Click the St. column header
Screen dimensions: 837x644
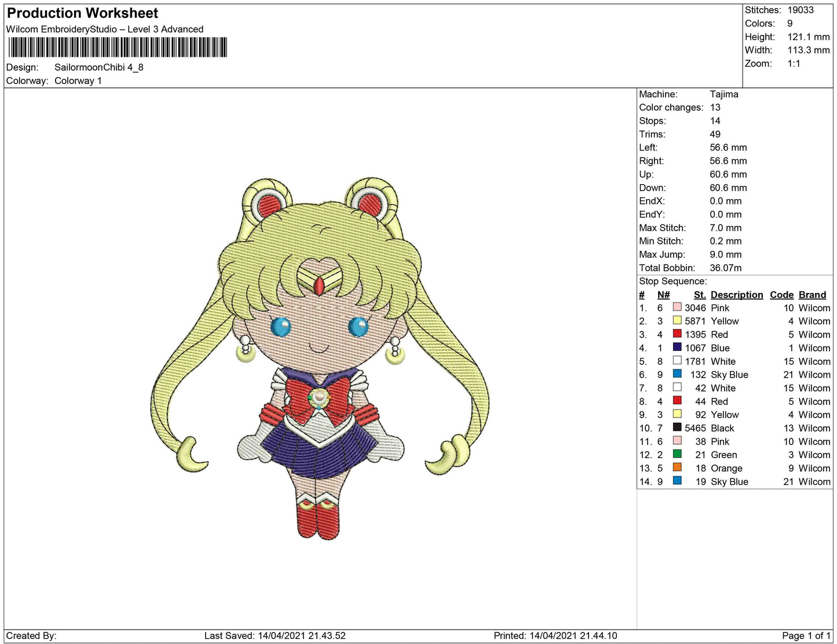tap(700, 295)
